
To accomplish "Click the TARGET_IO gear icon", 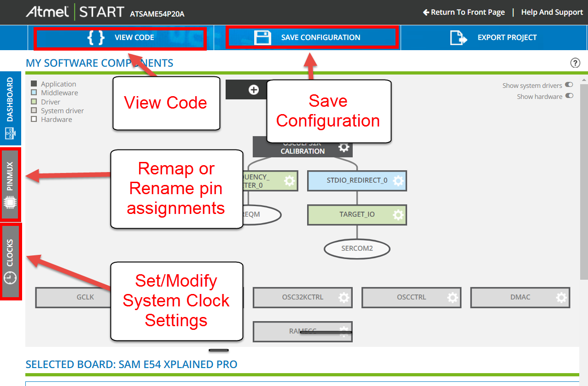I will (x=398, y=215).
